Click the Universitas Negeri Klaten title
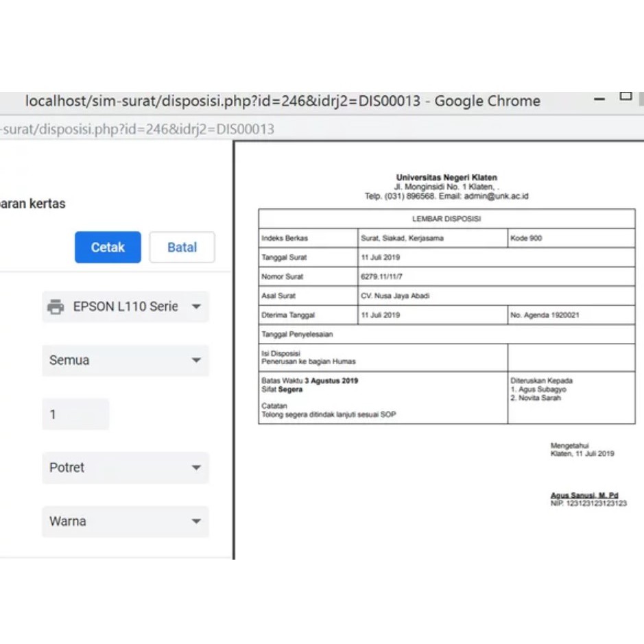The height and width of the screenshot is (644, 644). (x=446, y=178)
